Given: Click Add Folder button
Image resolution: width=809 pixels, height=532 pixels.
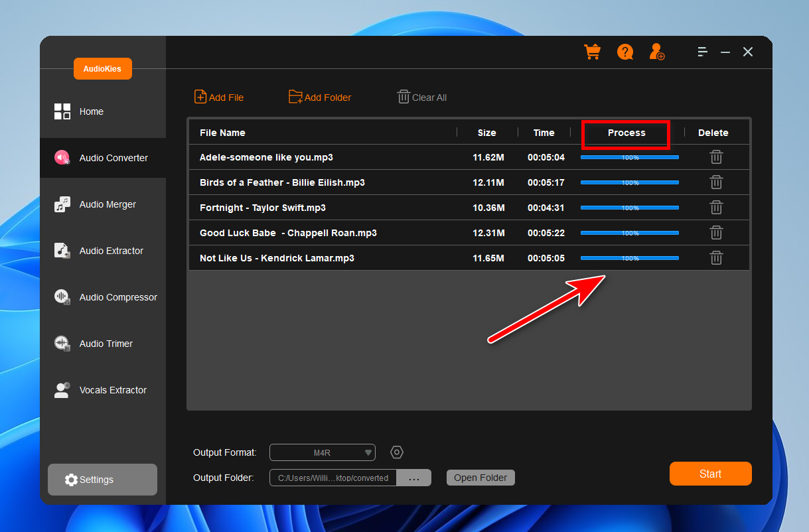Looking at the screenshot, I should click(320, 97).
